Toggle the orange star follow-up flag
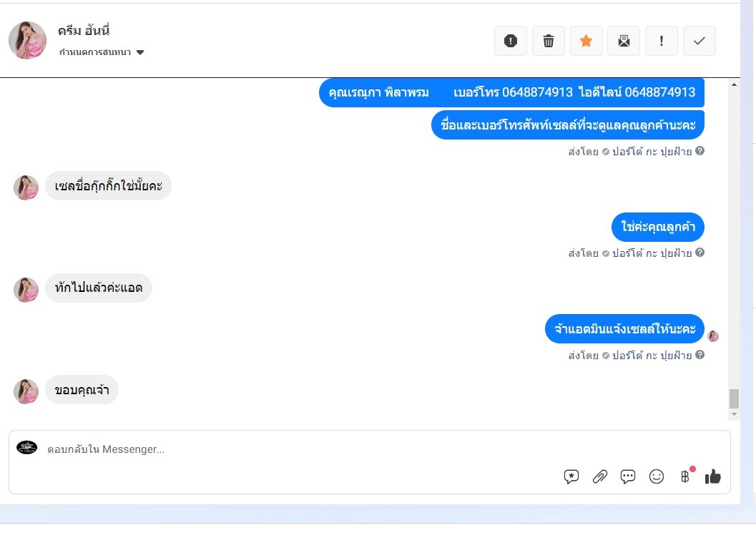This screenshot has width=756, height=538. [x=586, y=41]
